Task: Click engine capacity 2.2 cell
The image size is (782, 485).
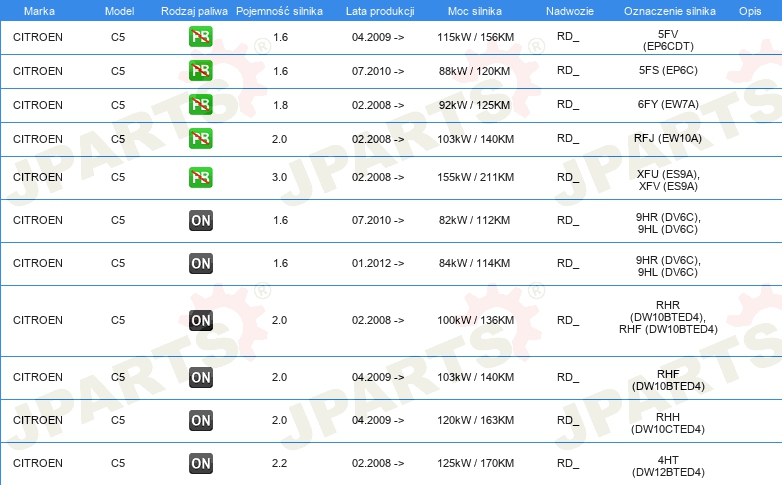Action: [x=279, y=463]
